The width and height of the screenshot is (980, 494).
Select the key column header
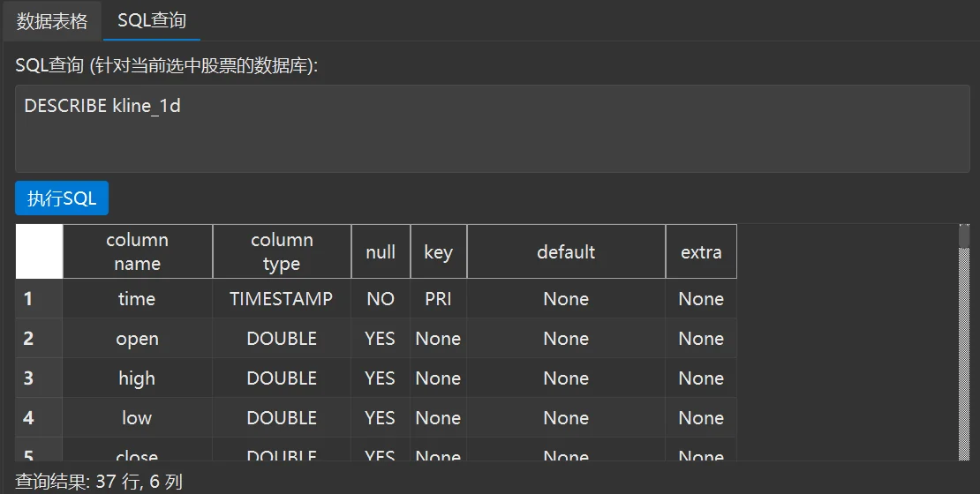click(x=438, y=251)
